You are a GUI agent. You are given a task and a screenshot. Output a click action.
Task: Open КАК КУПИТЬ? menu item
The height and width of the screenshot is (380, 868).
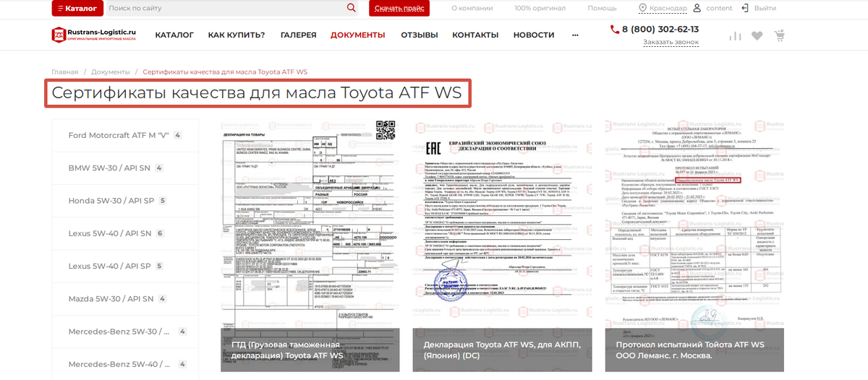click(x=237, y=35)
